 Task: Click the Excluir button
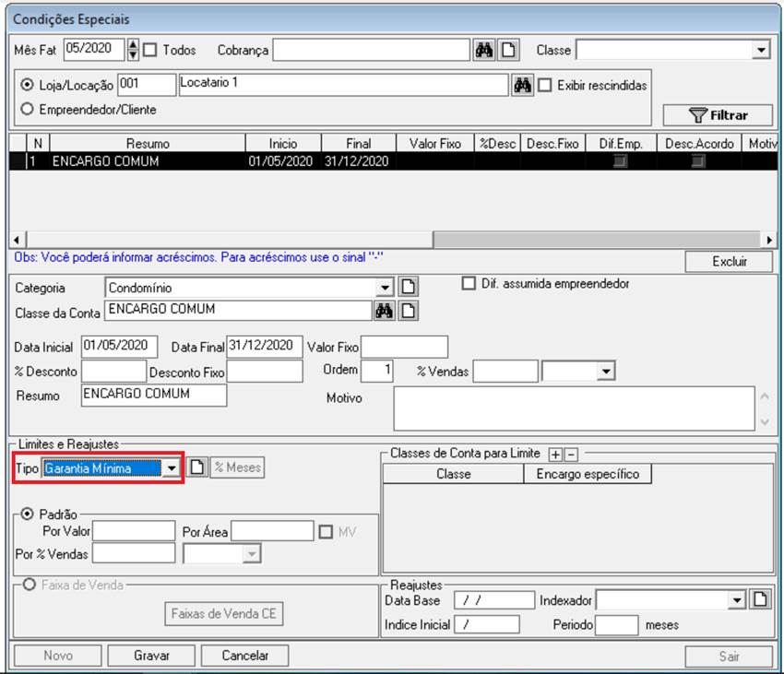click(729, 262)
